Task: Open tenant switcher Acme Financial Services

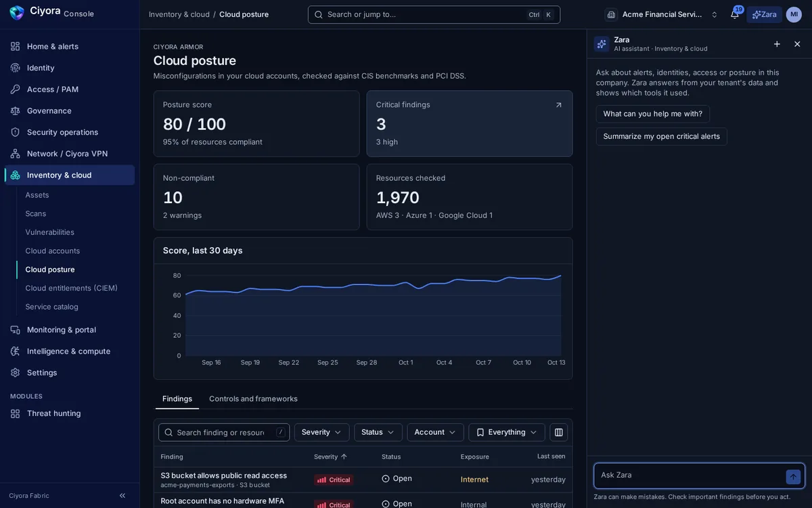Action: (x=662, y=14)
